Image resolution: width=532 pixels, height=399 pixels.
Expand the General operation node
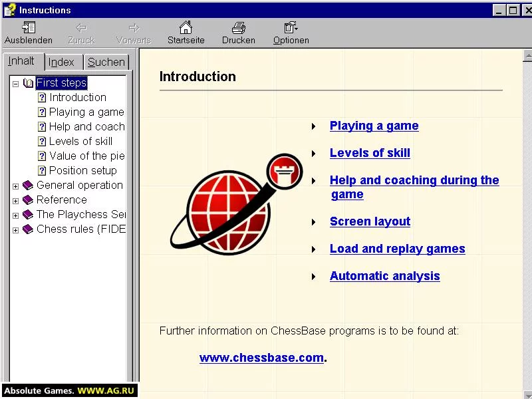(x=15, y=186)
